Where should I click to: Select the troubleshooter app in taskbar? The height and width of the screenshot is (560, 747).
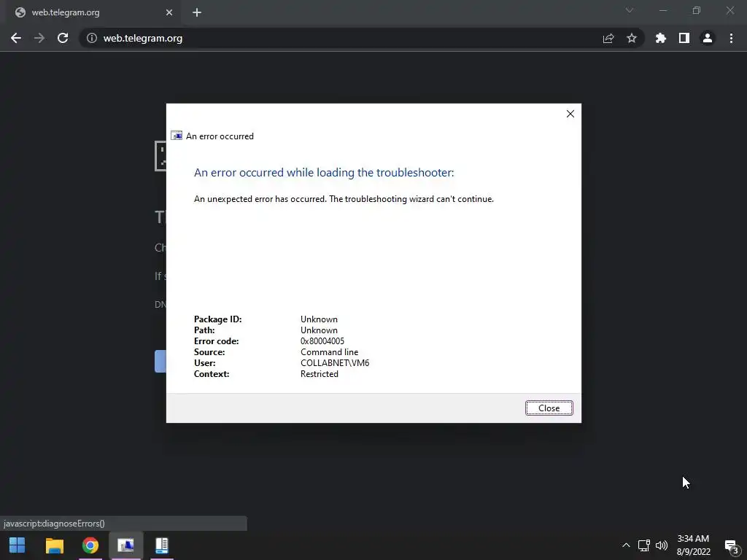(125, 545)
